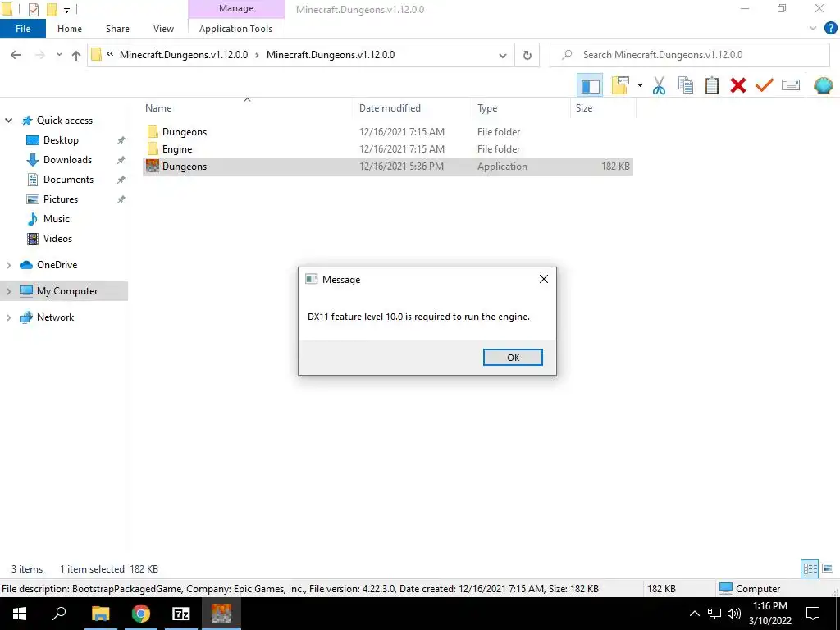Select the Dungeons file folder row
The image size is (840, 630).
(x=388, y=132)
